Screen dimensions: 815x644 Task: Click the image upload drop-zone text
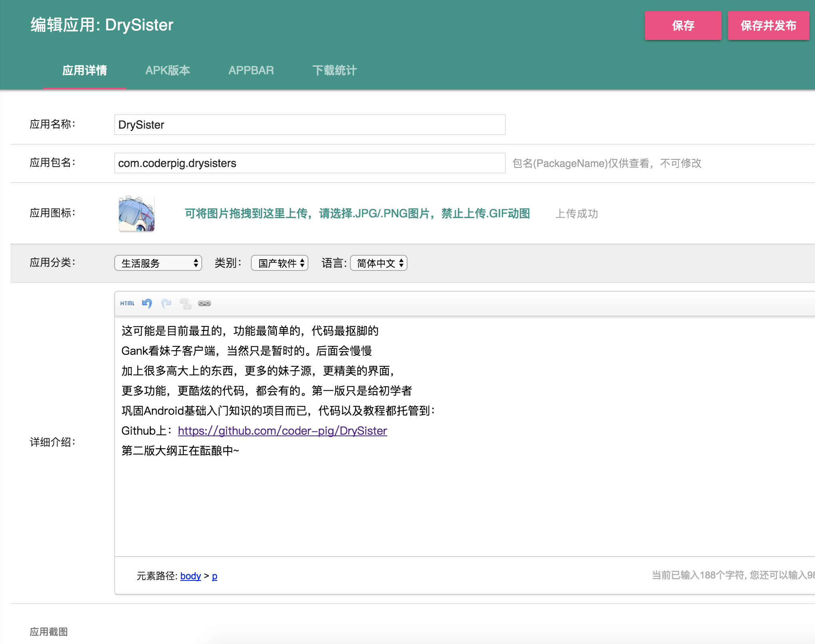pos(357,214)
